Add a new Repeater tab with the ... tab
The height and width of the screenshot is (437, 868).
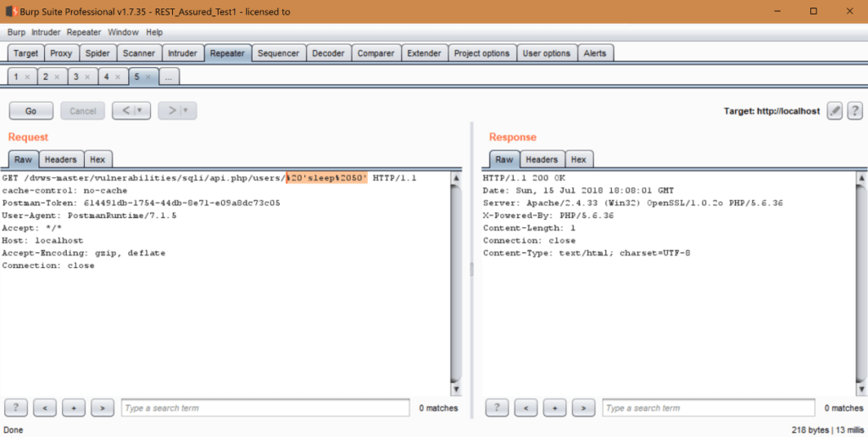tap(169, 76)
